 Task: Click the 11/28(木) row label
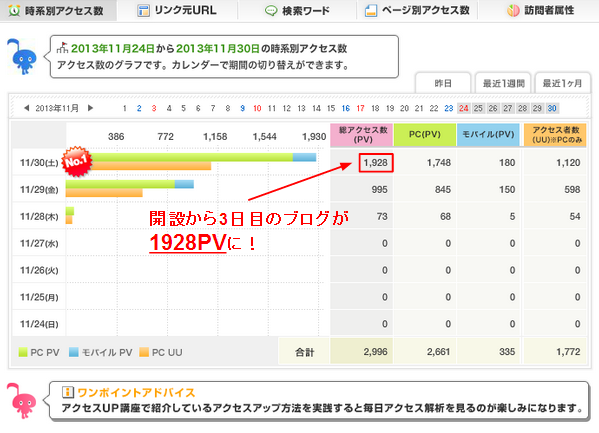pos(39,217)
